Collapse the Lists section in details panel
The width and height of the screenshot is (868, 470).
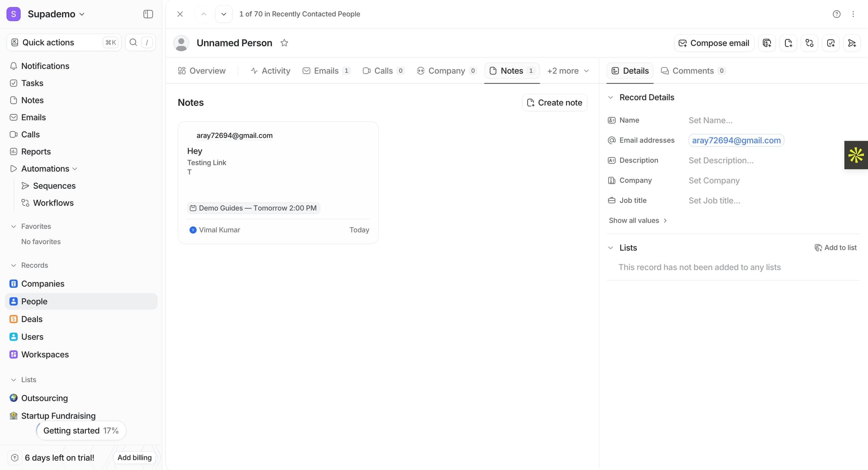[x=610, y=248]
